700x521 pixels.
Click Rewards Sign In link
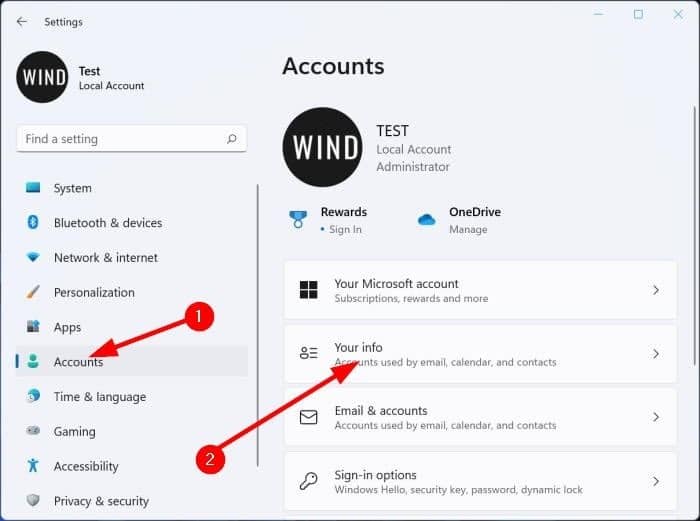pyautogui.click(x=346, y=229)
